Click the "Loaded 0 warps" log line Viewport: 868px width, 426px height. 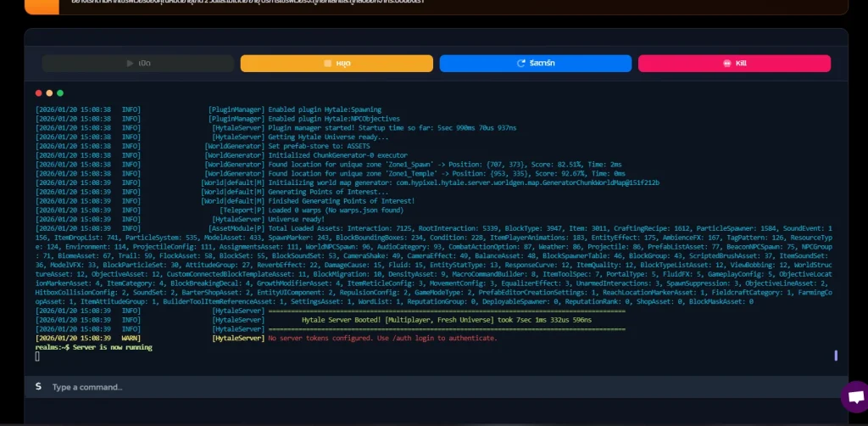tap(336, 210)
